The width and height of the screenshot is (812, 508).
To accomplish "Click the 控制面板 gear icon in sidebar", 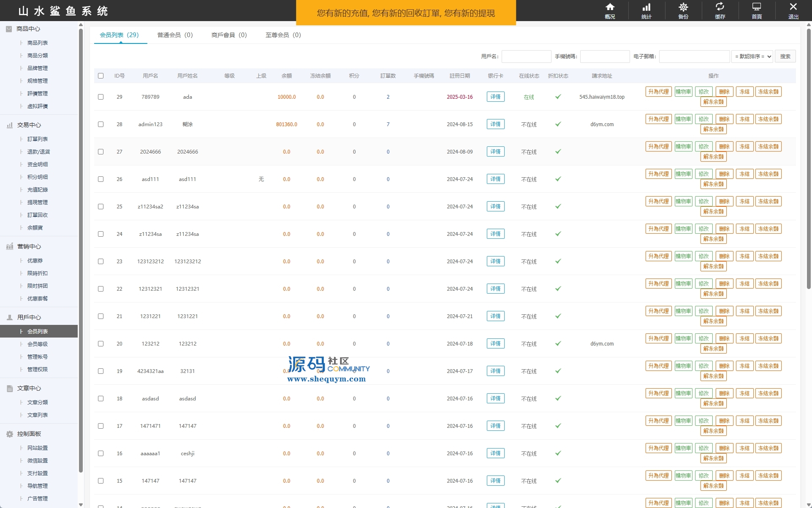I will tap(10, 434).
